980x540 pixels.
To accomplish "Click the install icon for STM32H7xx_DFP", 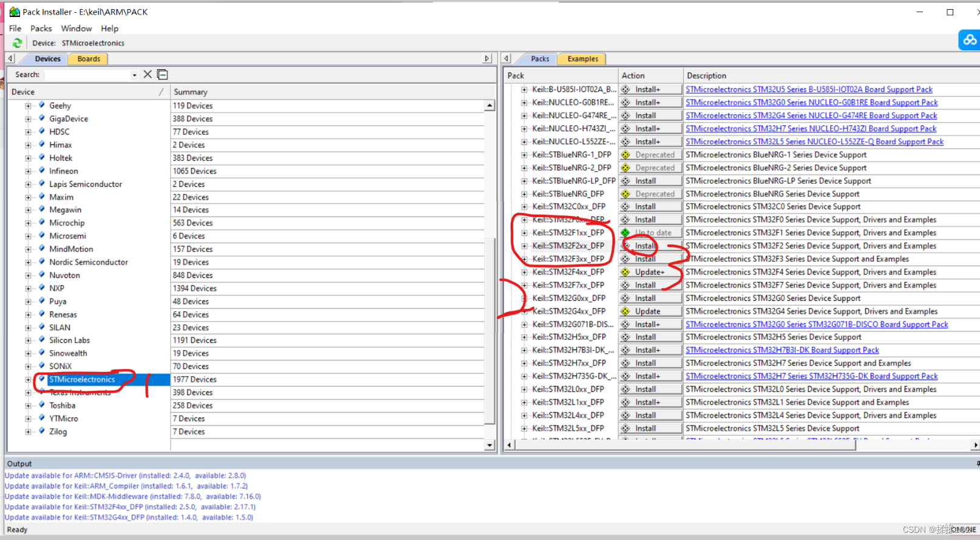I will click(625, 363).
